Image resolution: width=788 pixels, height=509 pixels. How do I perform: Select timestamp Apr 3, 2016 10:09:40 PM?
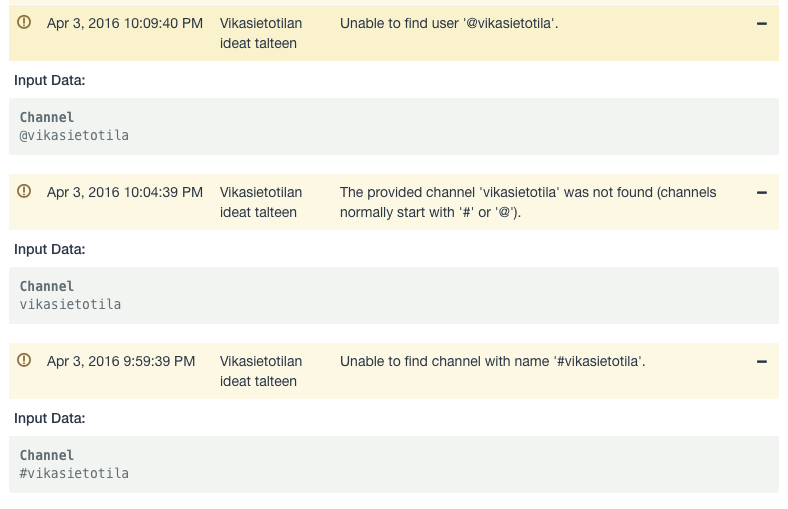tap(125, 24)
